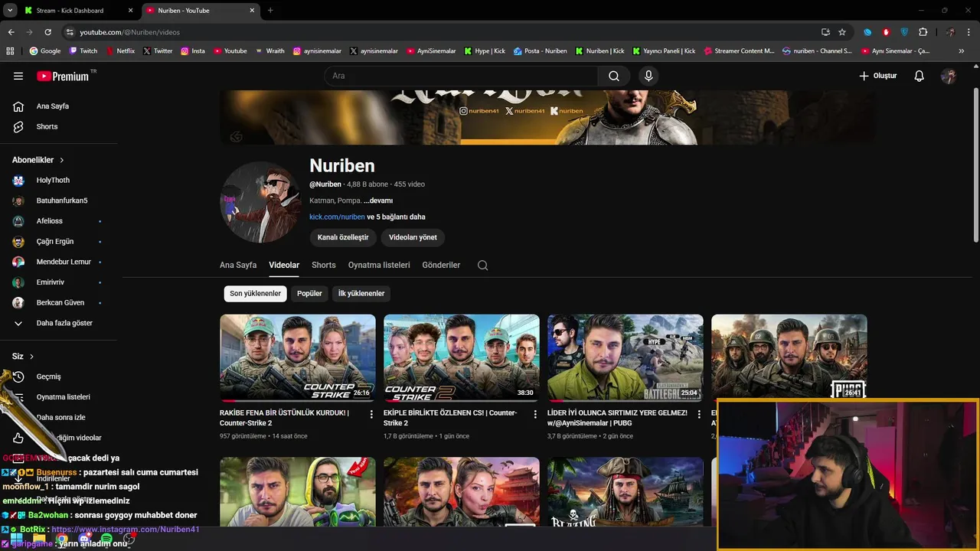Open the notifications bell

[920, 76]
